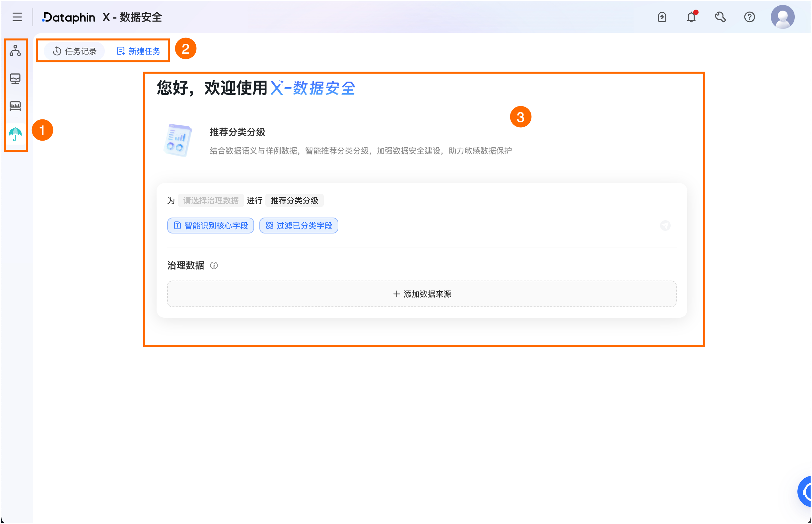Toggle the 过滤已分类字段 option
812x524 pixels.
coord(299,226)
